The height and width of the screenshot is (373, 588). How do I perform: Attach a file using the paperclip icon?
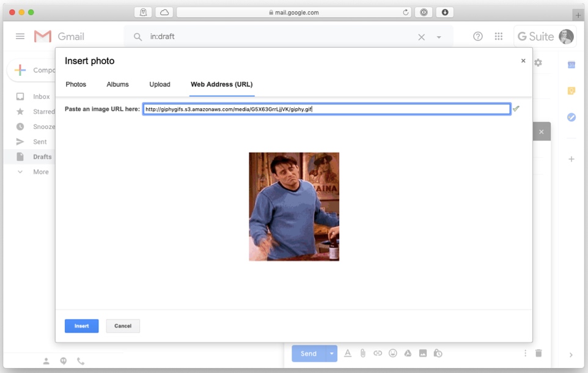coord(362,353)
